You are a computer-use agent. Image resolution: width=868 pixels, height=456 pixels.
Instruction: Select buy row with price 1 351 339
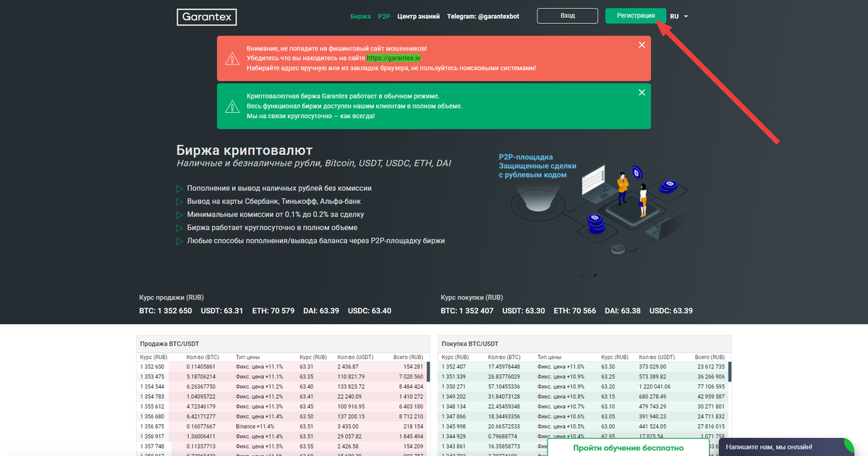584,377
